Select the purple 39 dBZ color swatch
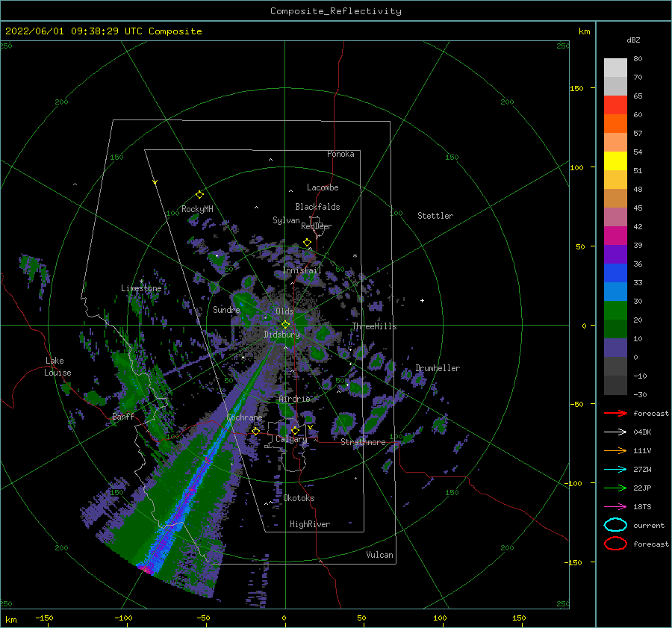The width and height of the screenshot is (672, 628). point(615,255)
